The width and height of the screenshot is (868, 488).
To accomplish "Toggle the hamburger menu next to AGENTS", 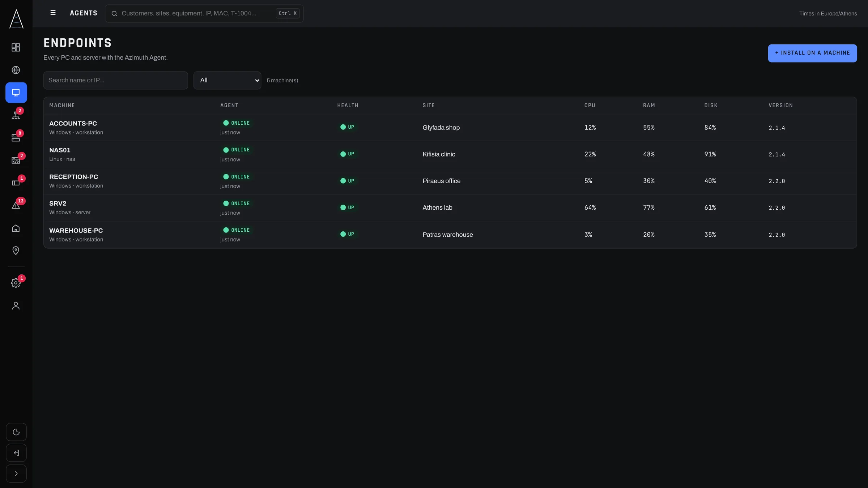I will [x=53, y=13].
